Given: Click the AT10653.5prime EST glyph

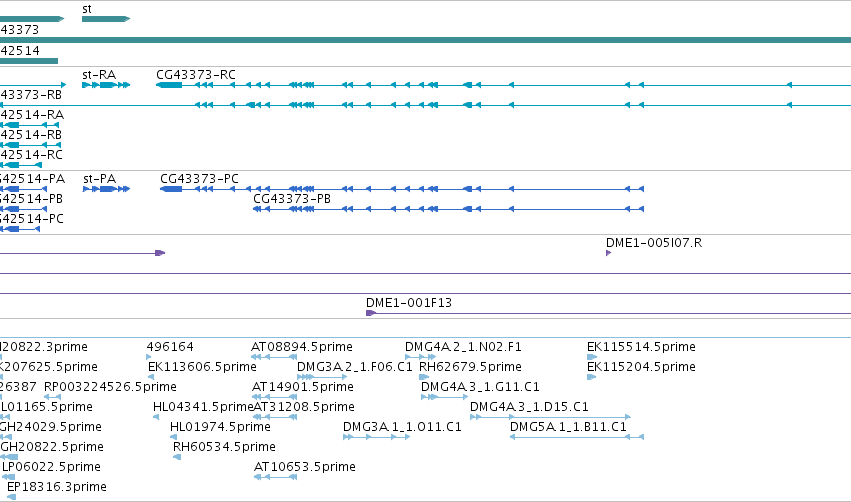Looking at the screenshot, I should [276, 477].
